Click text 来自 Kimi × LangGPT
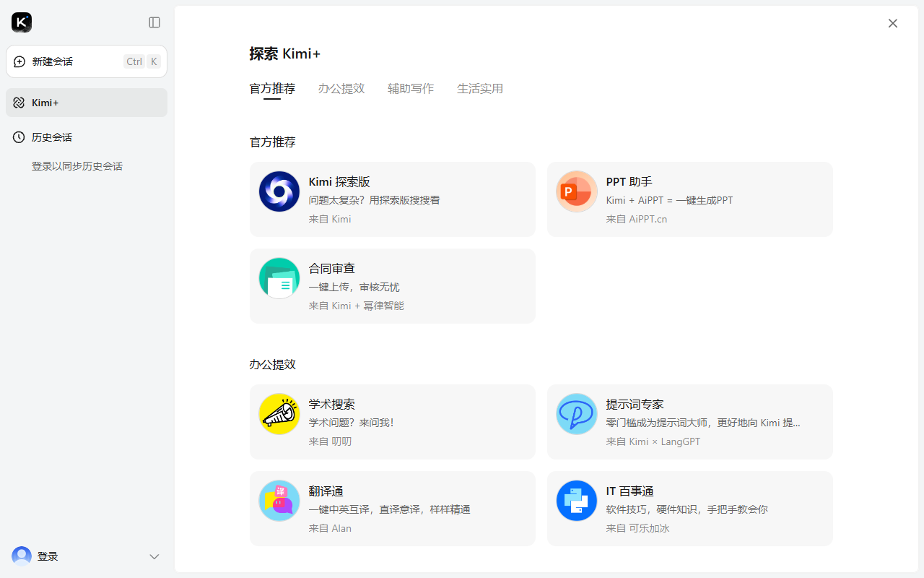The width and height of the screenshot is (924, 578). [653, 441]
